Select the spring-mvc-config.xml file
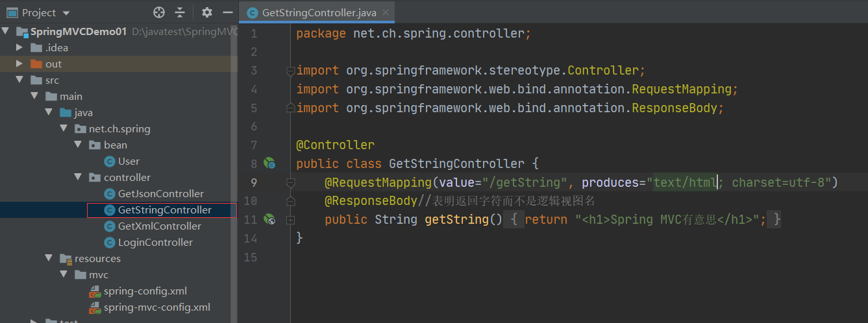 pyautogui.click(x=119, y=307)
